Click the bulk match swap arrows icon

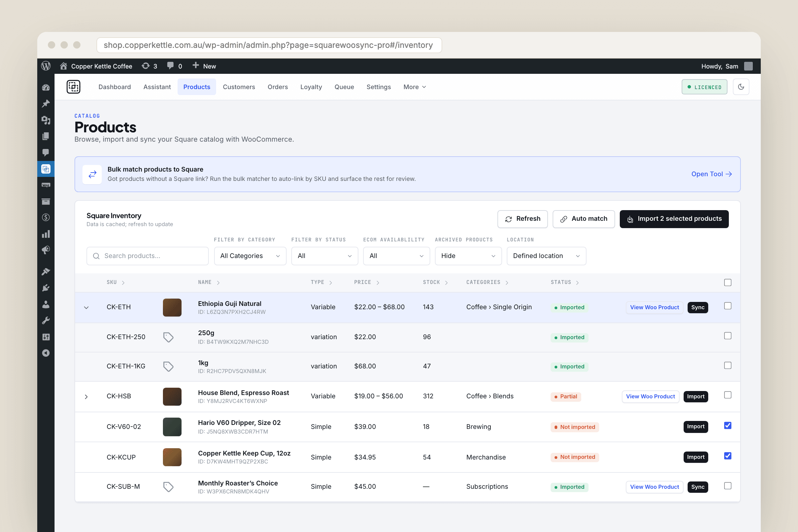[92, 174]
